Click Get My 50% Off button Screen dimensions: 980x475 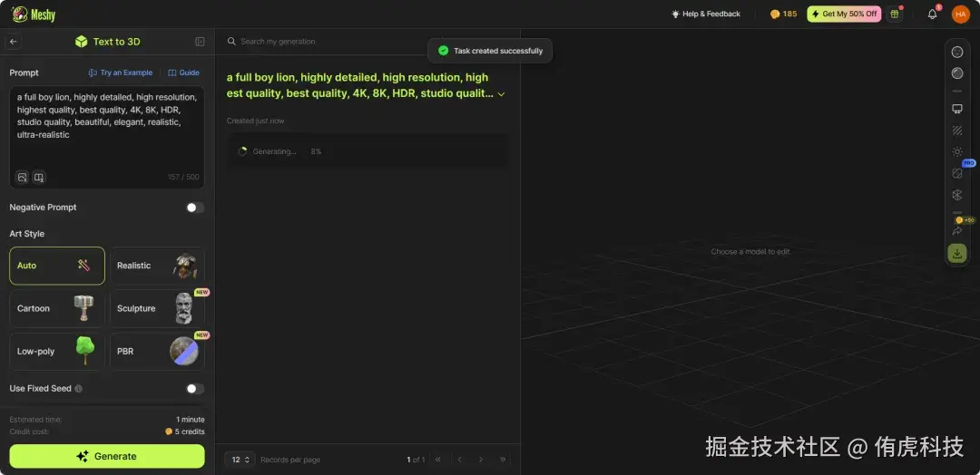pos(844,14)
